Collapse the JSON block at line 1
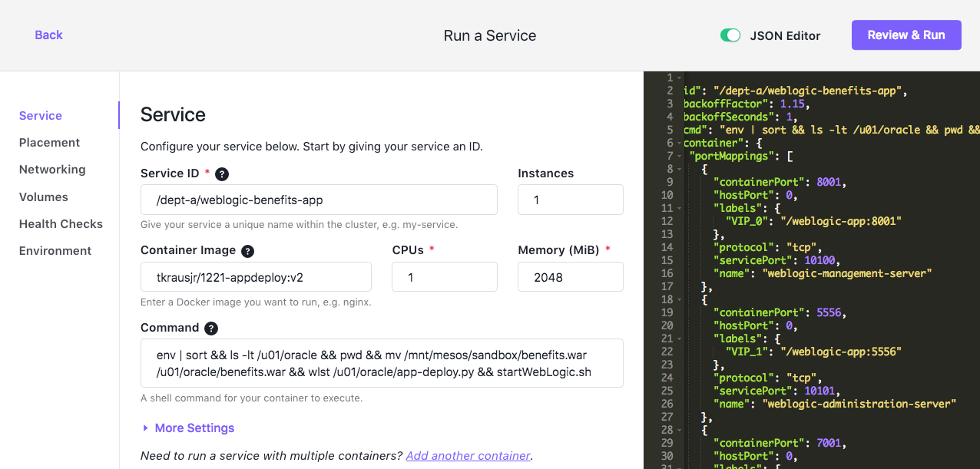980x469 pixels. point(679,78)
